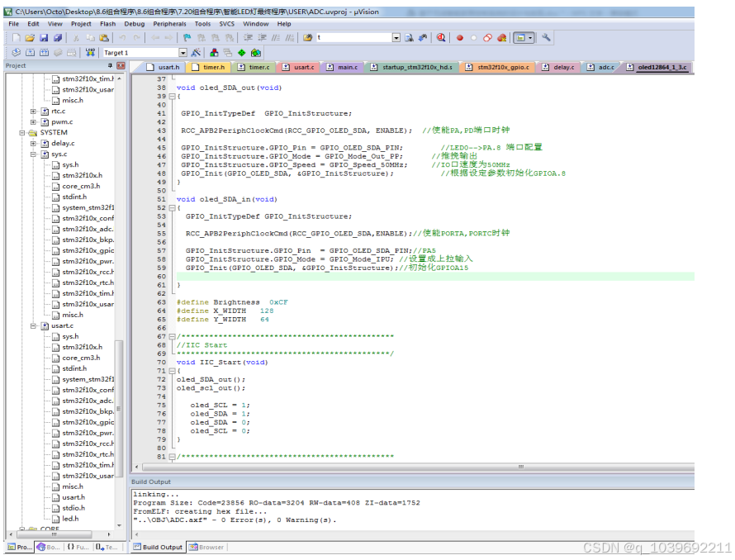
Task: Collapse code fold at line 52
Action: tap(172, 208)
